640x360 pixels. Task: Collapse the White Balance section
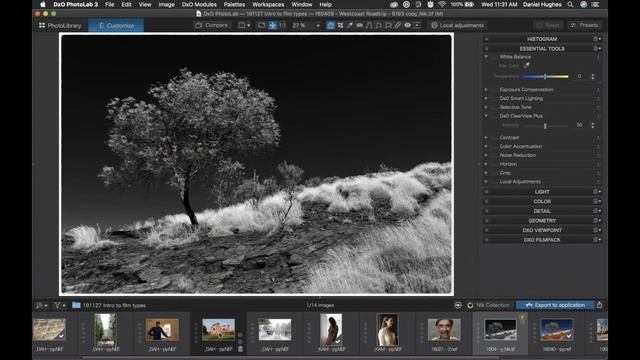pos(486,57)
